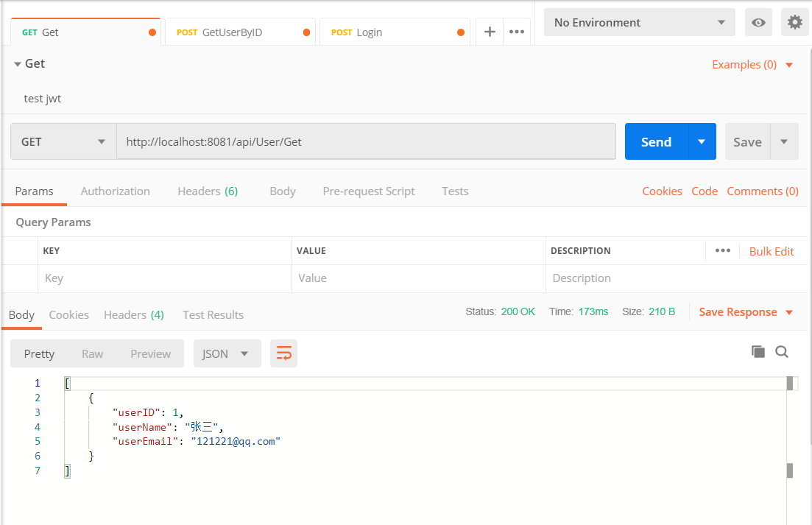812x525 pixels.
Task: Click the 210 B response size value
Action: click(662, 311)
